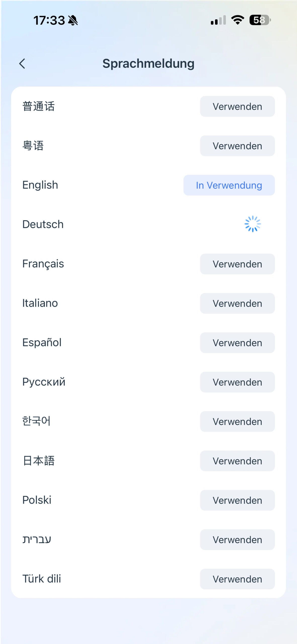
Task: Use Français as voice language
Action: pos(237,264)
